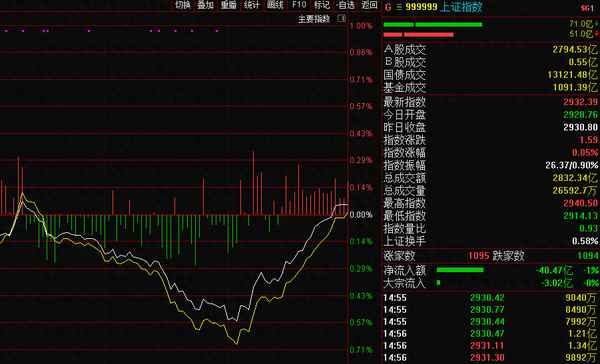Click the 上证指数 title
The image size is (600, 364).
pos(461,7)
